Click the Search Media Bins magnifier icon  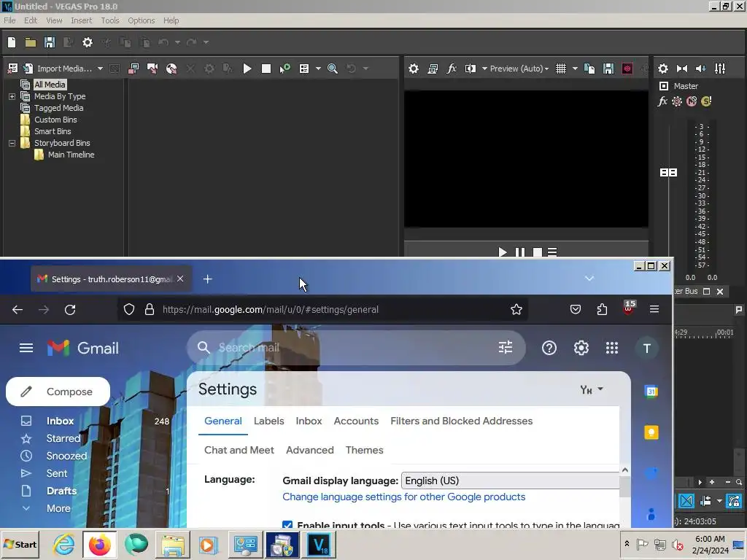click(x=333, y=69)
